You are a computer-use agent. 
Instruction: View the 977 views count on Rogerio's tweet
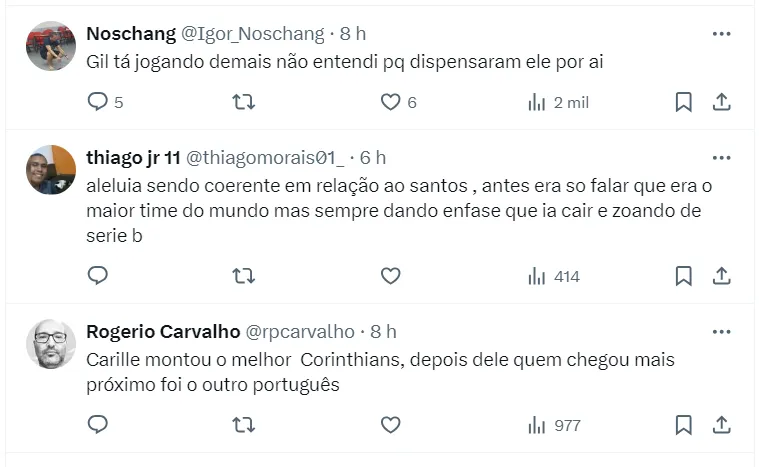[554, 425]
